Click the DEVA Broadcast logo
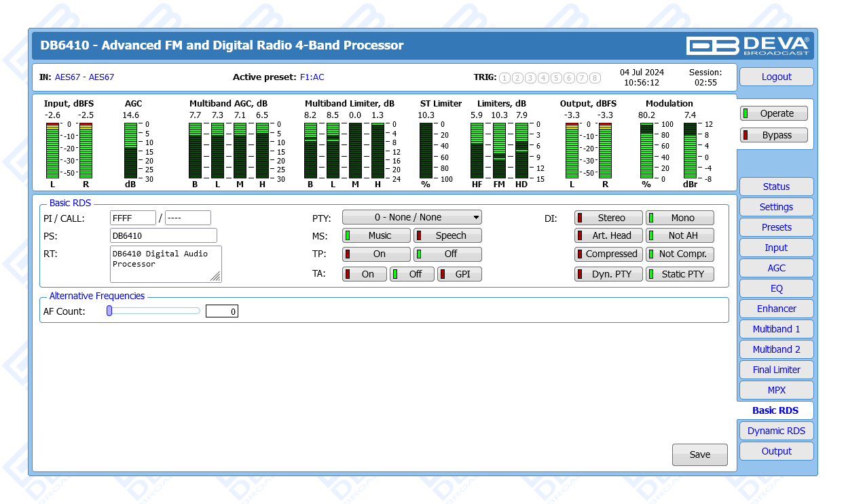Viewport: 846px width, 504px height. click(x=748, y=45)
